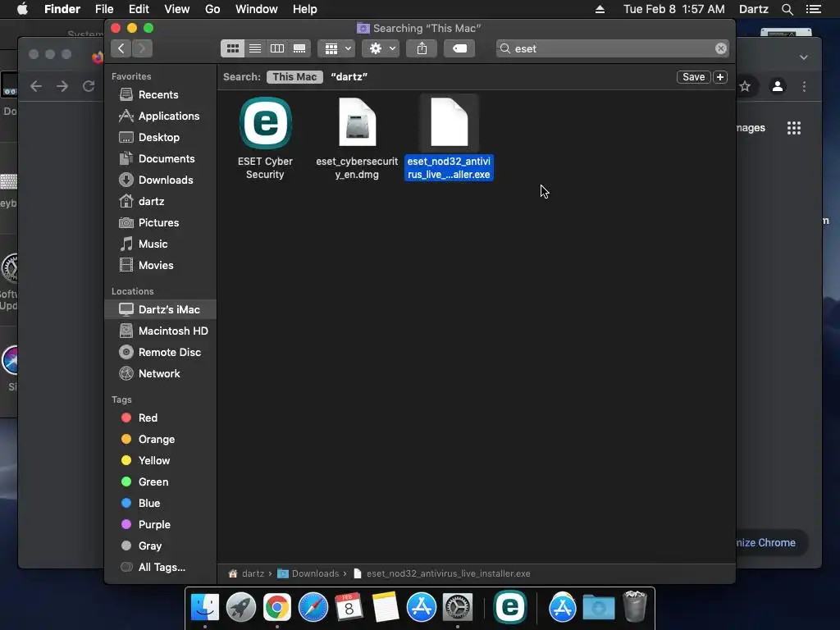Switch to gallery view in Finder toolbar
Screen dimensions: 840x630
[x=299, y=48]
